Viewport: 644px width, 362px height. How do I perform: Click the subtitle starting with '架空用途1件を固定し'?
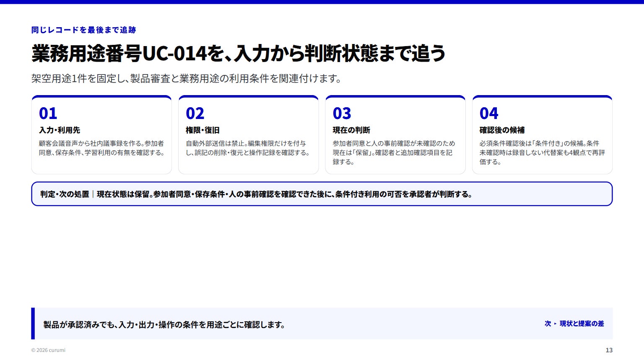tap(186, 78)
